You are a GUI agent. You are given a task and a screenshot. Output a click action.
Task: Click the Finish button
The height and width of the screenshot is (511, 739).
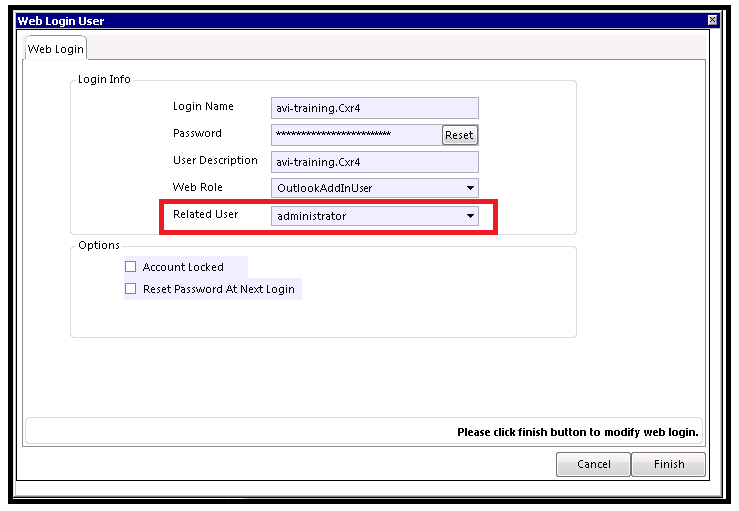(668, 464)
